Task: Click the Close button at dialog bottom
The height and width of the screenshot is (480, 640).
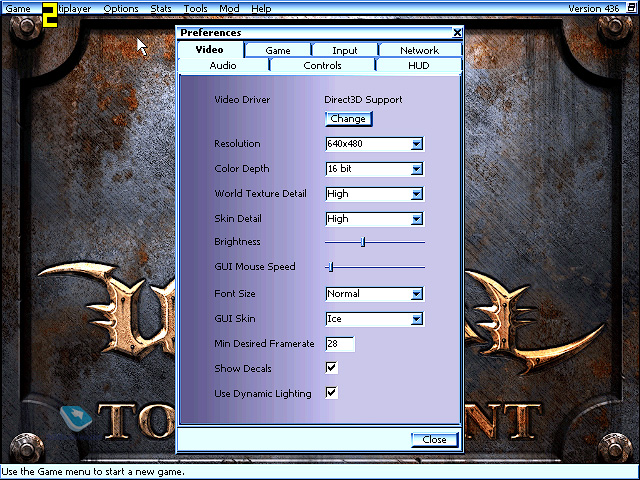Action: pyautogui.click(x=435, y=440)
